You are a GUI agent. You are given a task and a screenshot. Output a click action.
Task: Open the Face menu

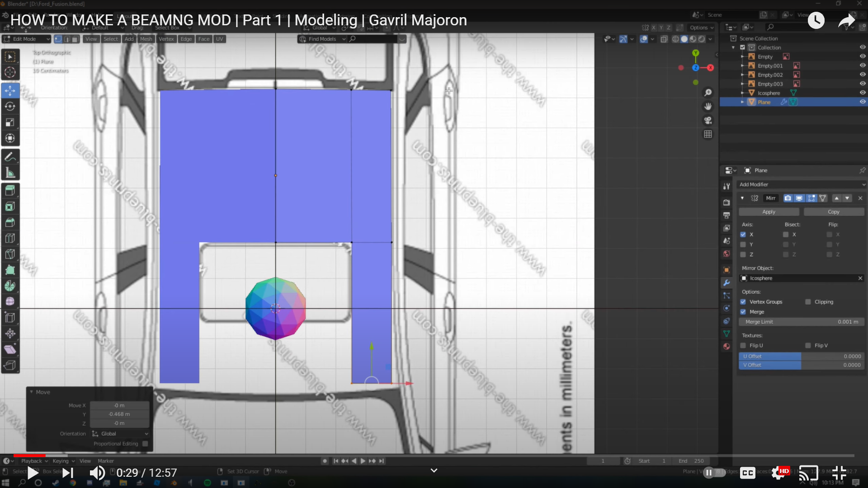(204, 39)
